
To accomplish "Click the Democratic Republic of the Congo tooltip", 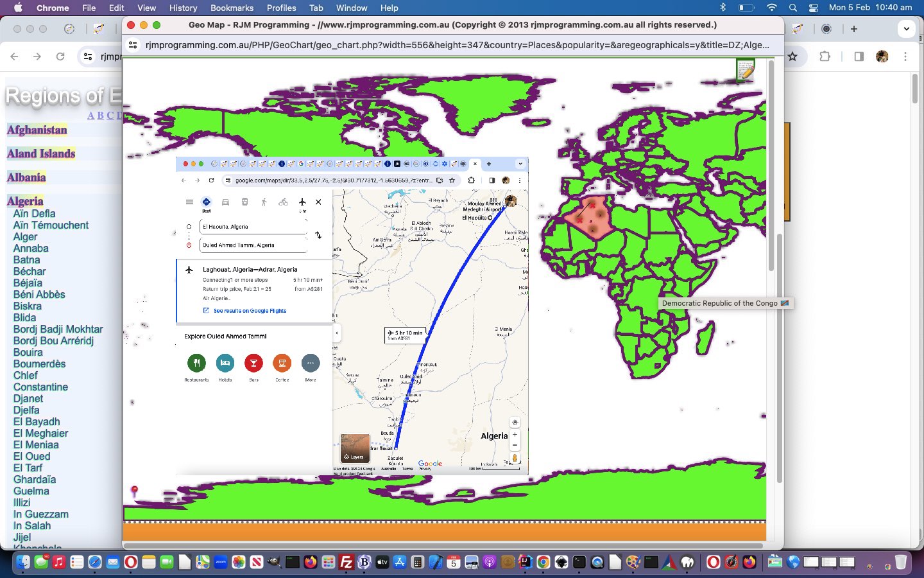I will click(726, 303).
